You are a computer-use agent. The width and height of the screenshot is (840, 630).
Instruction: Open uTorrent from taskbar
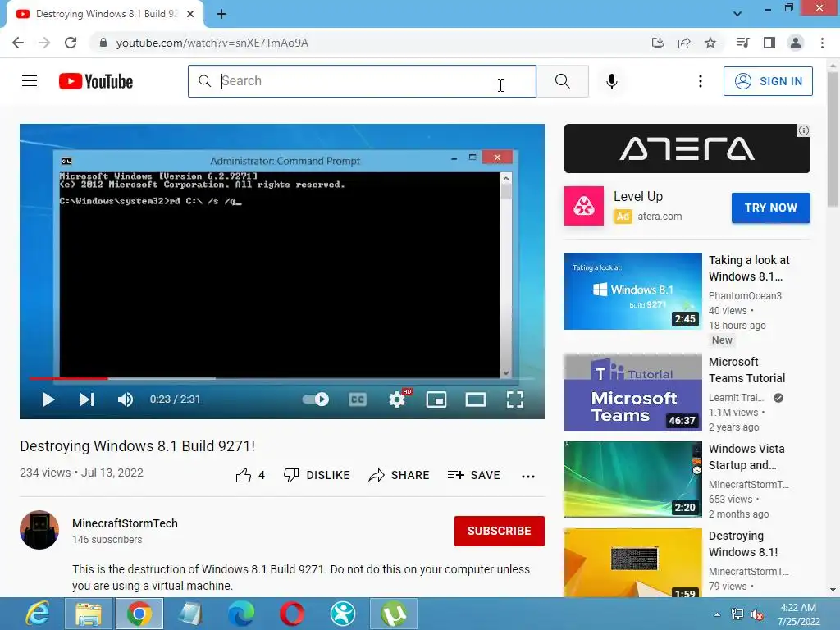(x=394, y=614)
